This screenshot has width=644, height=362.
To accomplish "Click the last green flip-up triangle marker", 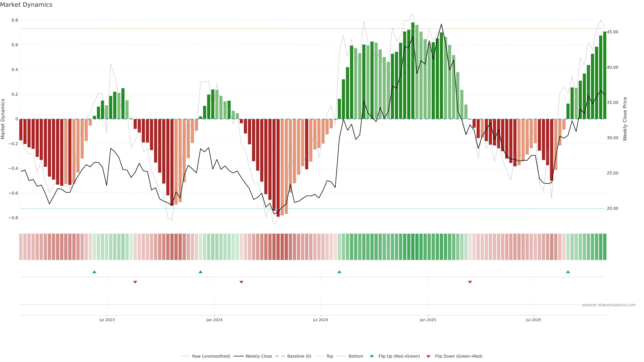I will pyautogui.click(x=568, y=272).
